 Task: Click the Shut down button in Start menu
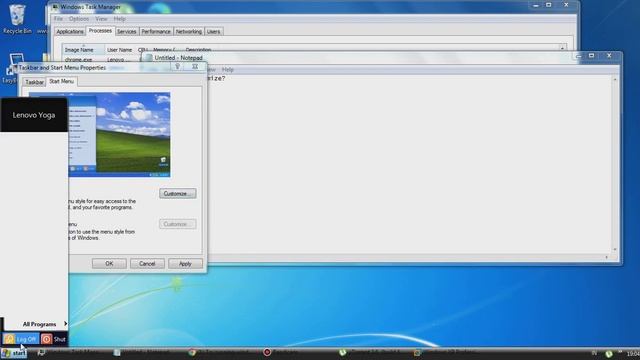click(x=54, y=339)
